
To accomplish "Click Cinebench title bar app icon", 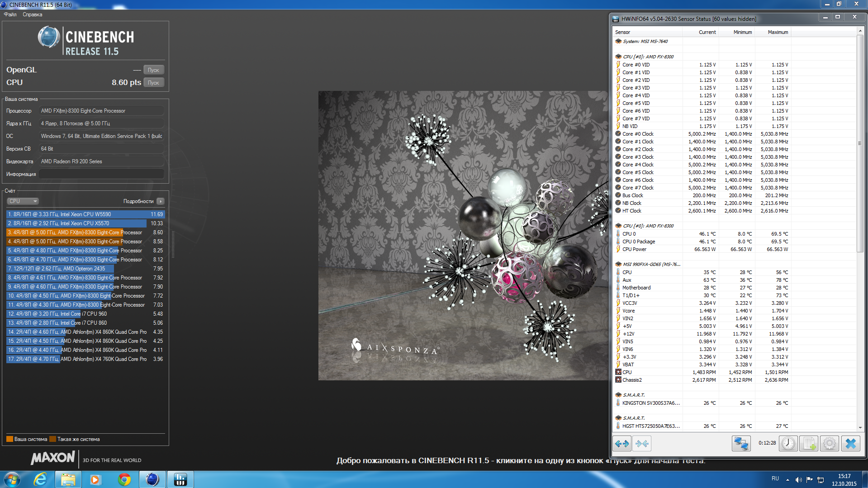I will pos(4,5).
